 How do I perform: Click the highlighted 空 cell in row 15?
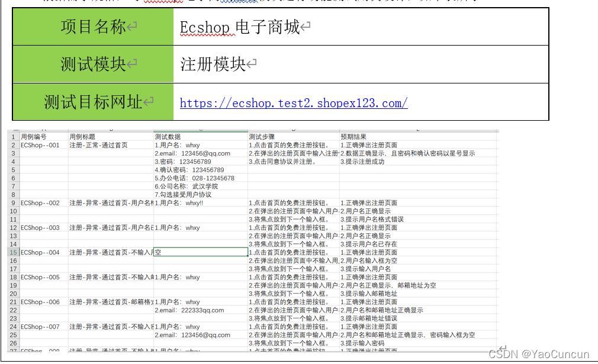pos(201,252)
